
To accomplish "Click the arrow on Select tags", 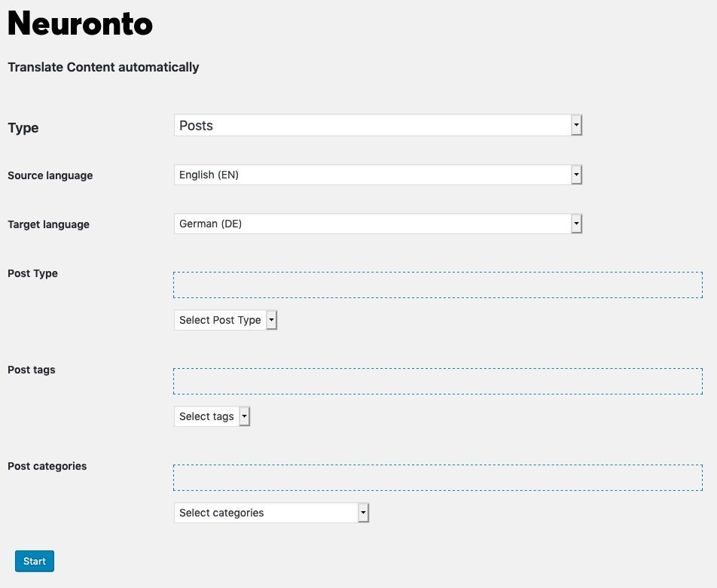I will (x=245, y=416).
